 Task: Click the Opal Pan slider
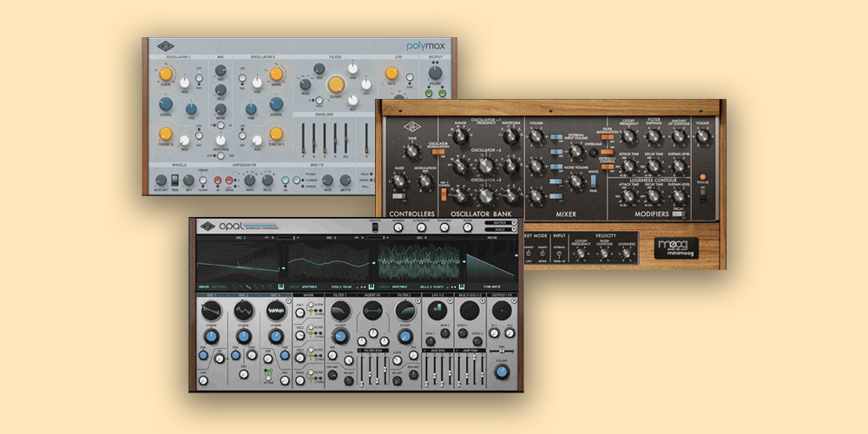(502, 352)
